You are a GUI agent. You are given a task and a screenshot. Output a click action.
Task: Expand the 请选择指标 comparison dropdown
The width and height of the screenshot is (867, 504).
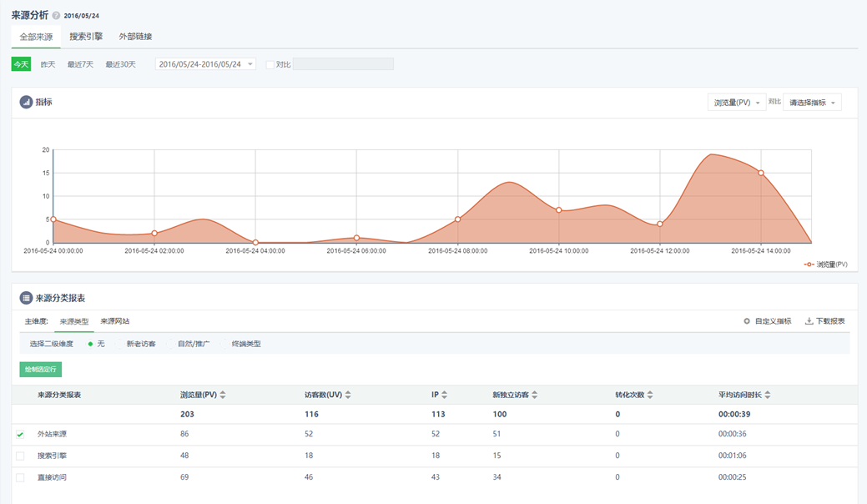coord(812,103)
